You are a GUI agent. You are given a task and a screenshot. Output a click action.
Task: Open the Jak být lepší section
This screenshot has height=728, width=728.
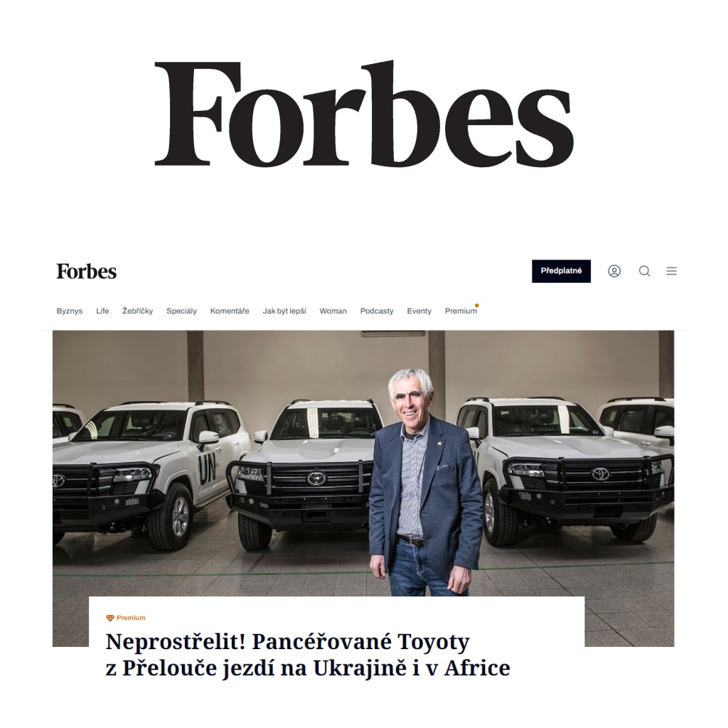click(x=284, y=311)
